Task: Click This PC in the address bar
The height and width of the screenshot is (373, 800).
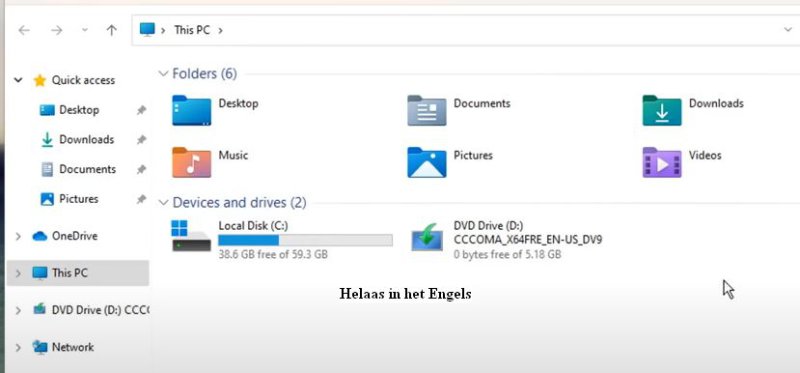Action: tap(192, 30)
